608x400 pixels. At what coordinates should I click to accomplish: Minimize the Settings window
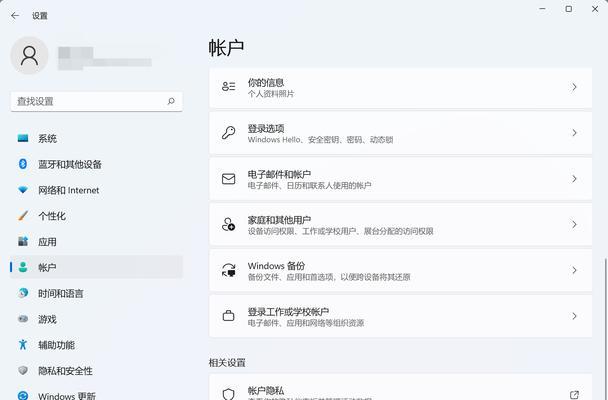coord(542,9)
